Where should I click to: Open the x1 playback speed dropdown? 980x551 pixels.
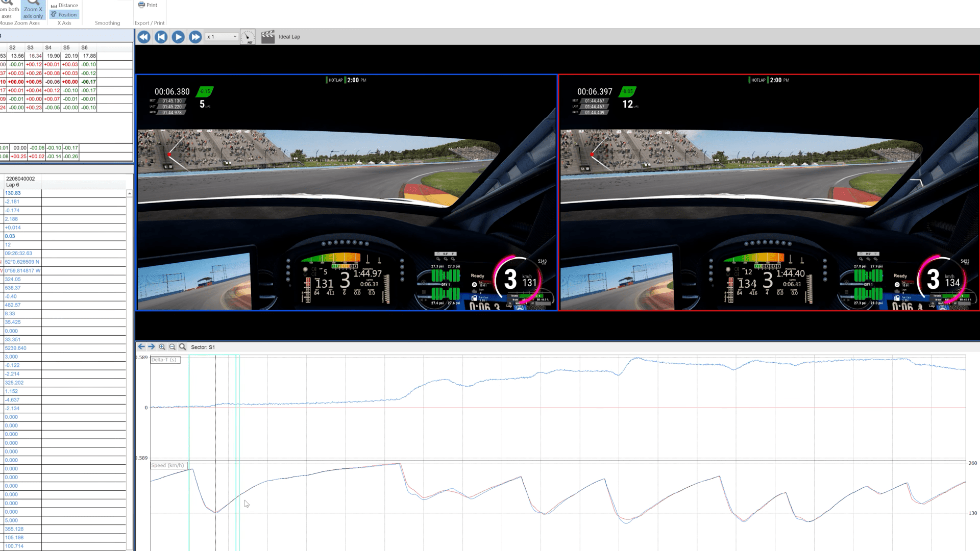[x=220, y=36]
